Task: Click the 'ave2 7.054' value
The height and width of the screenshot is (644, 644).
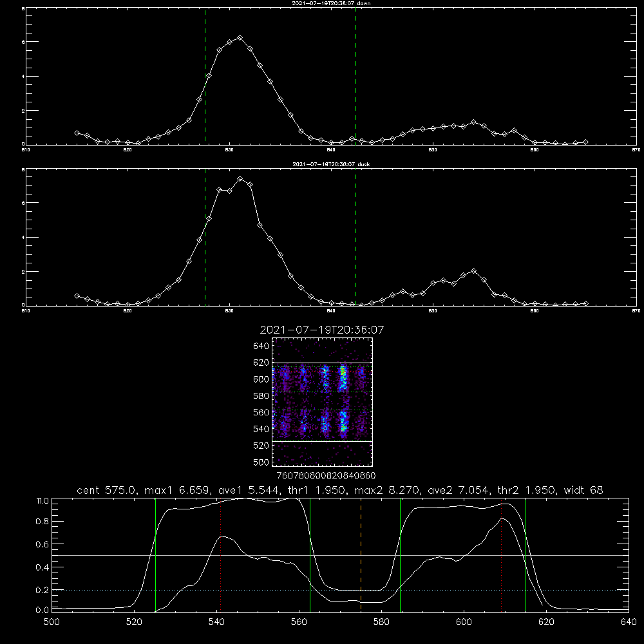Action: click(x=458, y=490)
